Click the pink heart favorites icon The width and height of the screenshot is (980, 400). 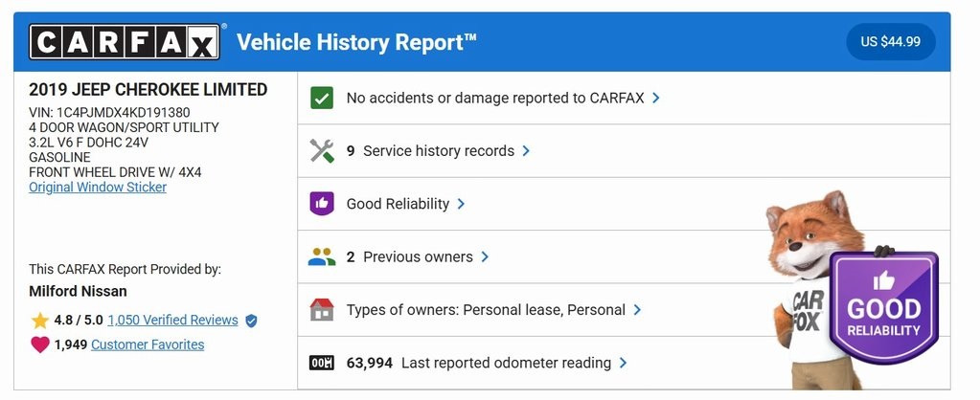click(x=39, y=344)
